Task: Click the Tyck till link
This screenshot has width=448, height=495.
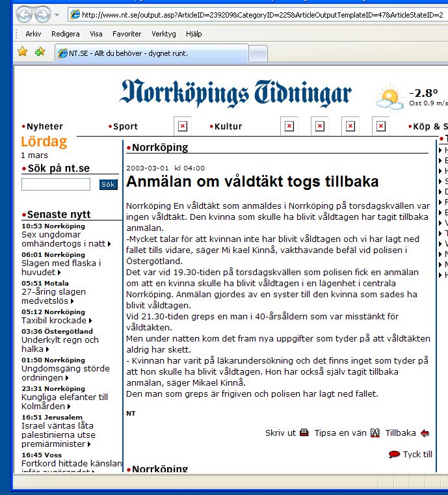Action: [x=417, y=454]
